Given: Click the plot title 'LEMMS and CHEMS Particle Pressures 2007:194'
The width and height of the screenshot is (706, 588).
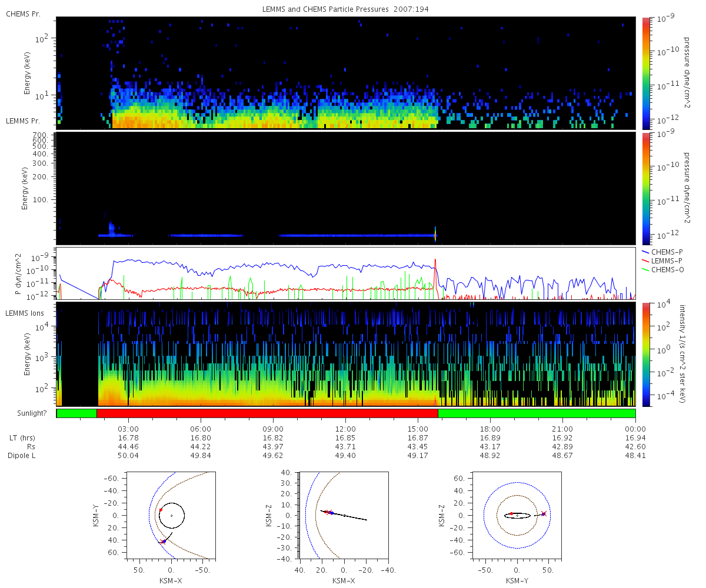Looking at the screenshot, I should point(346,10).
